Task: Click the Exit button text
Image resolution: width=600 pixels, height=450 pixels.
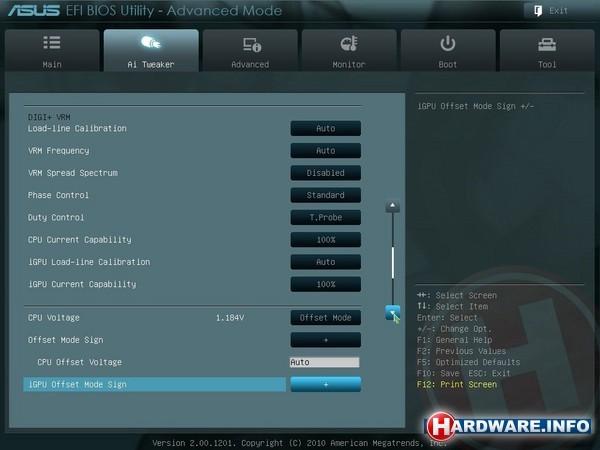Action: coord(558,11)
